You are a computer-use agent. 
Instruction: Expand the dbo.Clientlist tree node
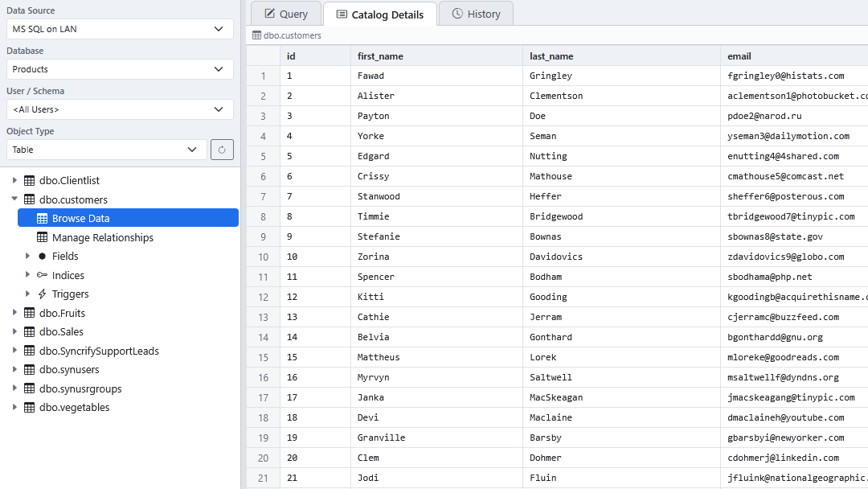pyautogui.click(x=15, y=180)
